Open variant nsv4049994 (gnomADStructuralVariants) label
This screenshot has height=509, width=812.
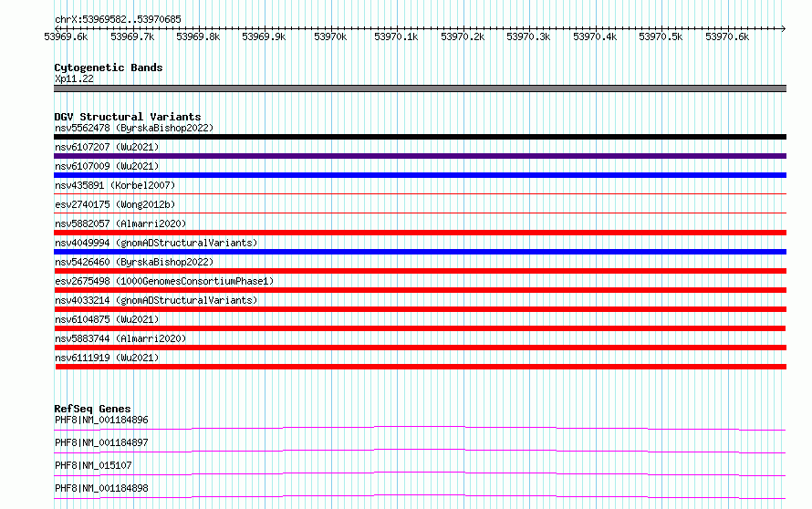(x=156, y=243)
